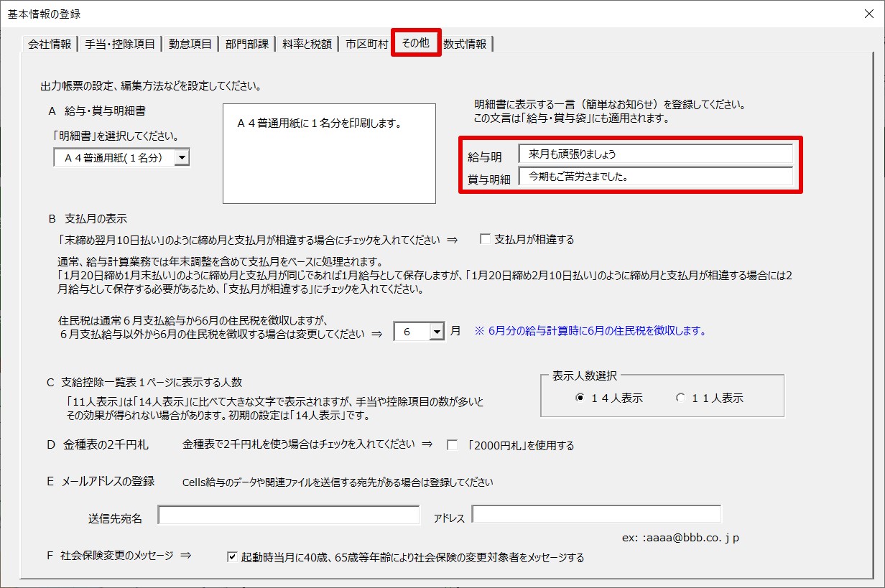Expand the 明細書 paper type dropdown

point(182,158)
